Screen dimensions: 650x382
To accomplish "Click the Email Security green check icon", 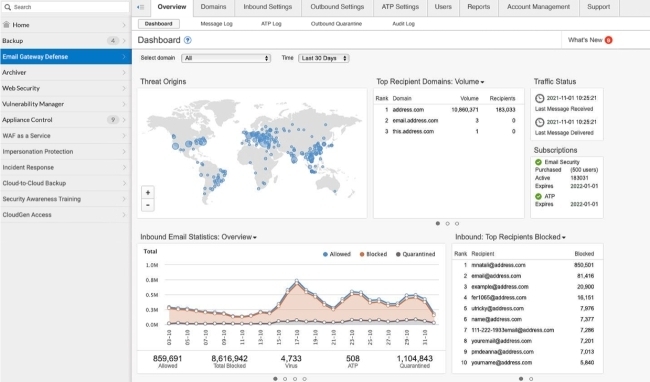I will (x=538, y=162).
